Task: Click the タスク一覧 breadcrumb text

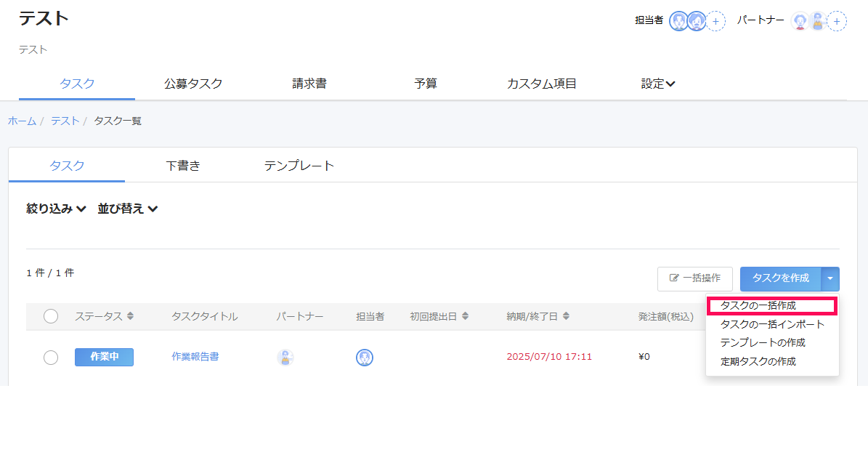Action: point(118,121)
